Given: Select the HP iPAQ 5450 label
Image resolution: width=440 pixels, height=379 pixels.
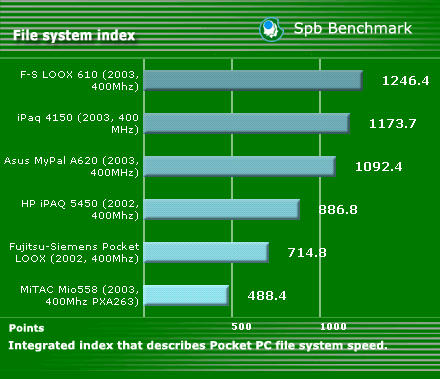Looking at the screenshot, I should point(80,209).
